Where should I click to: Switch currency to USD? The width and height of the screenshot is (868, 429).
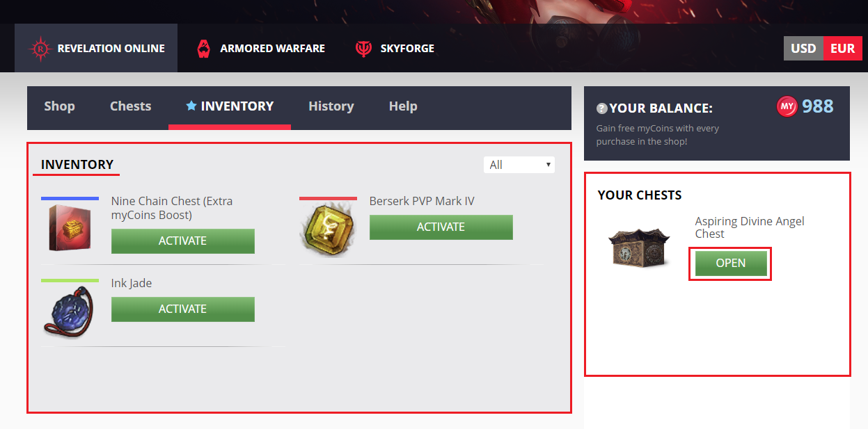click(803, 49)
